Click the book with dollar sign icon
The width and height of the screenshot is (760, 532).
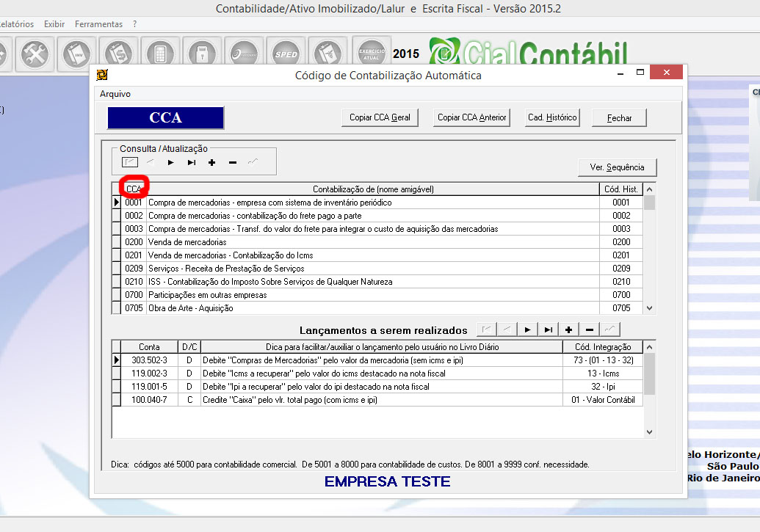click(x=117, y=54)
